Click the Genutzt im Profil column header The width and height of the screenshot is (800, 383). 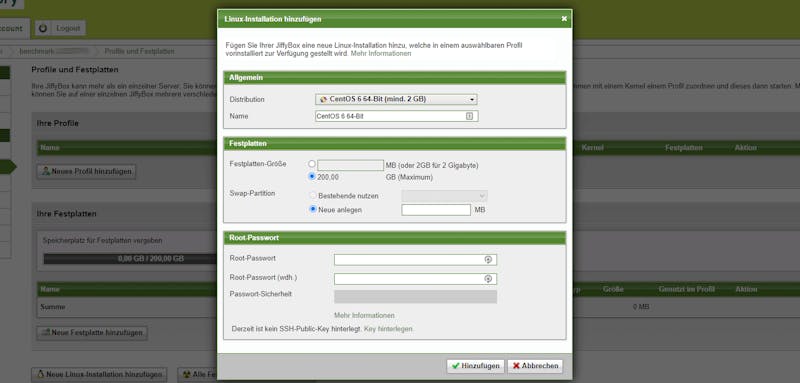tap(686, 289)
